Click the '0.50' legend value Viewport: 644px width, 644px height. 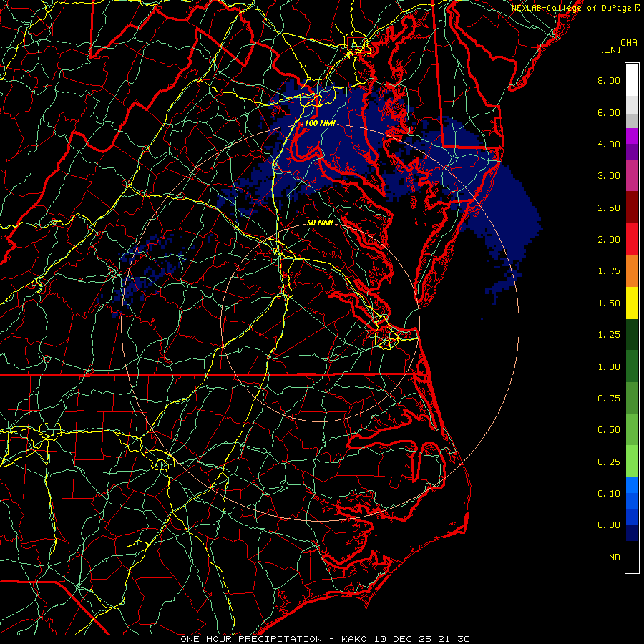[609, 430]
